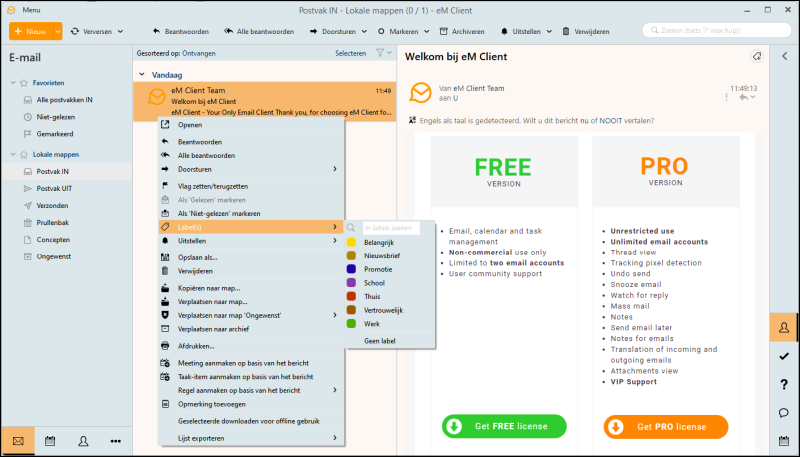The height and width of the screenshot is (457, 800).
Task: Switch to the calendar view icon at the bottom
Action: 50,441
